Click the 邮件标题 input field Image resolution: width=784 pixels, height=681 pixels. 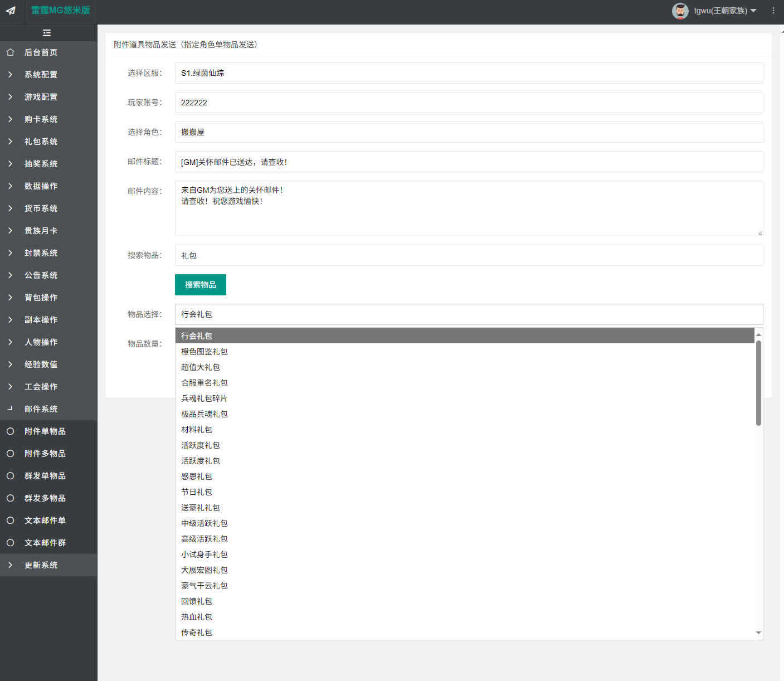click(469, 162)
